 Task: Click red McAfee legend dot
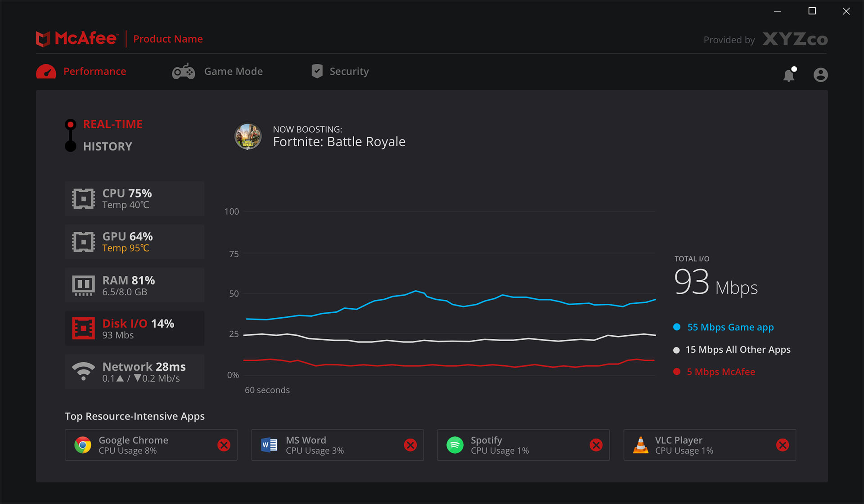click(677, 372)
